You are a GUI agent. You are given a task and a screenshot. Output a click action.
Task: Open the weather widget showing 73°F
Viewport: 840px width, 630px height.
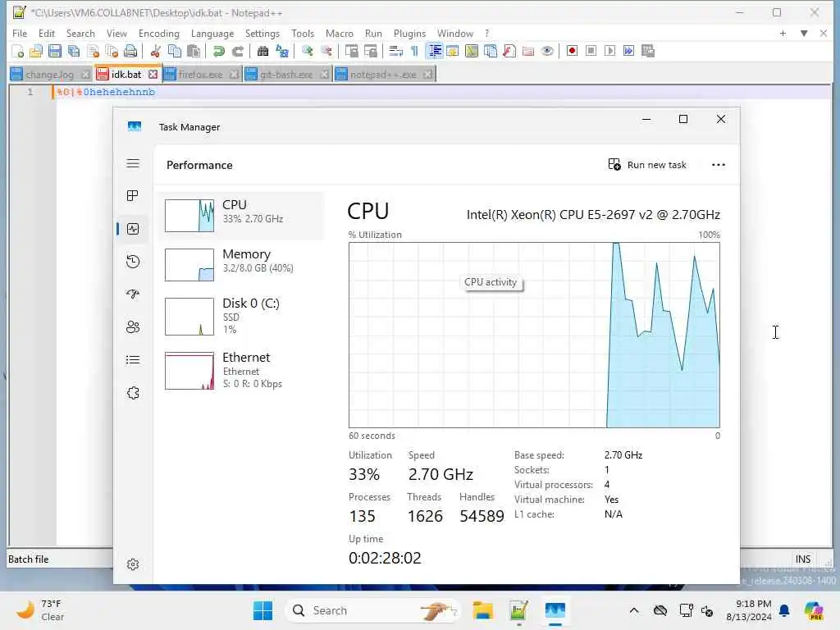pos(40,610)
